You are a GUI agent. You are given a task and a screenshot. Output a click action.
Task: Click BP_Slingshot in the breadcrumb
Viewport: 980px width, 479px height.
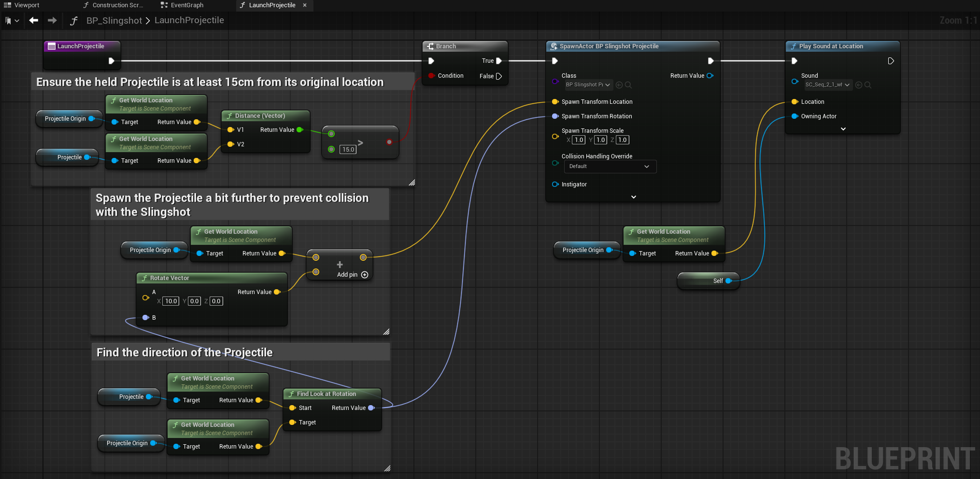tap(114, 20)
